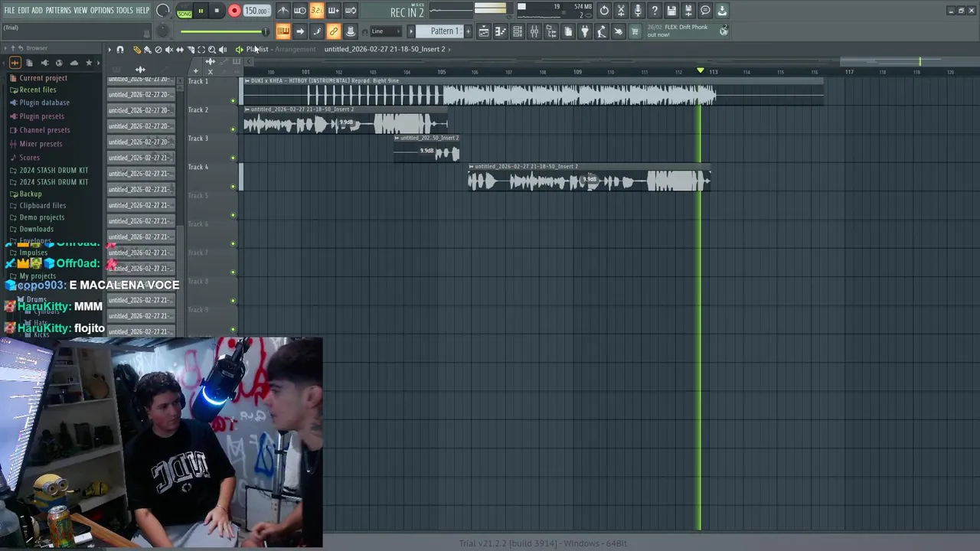Select the Mute tool in Playlist
The width and height of the screenshot is (980, 551).
(169, 50)
